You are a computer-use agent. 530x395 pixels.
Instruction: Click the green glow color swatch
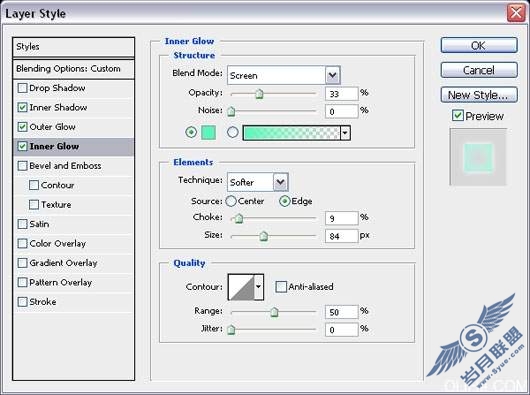tap(209, 132)
